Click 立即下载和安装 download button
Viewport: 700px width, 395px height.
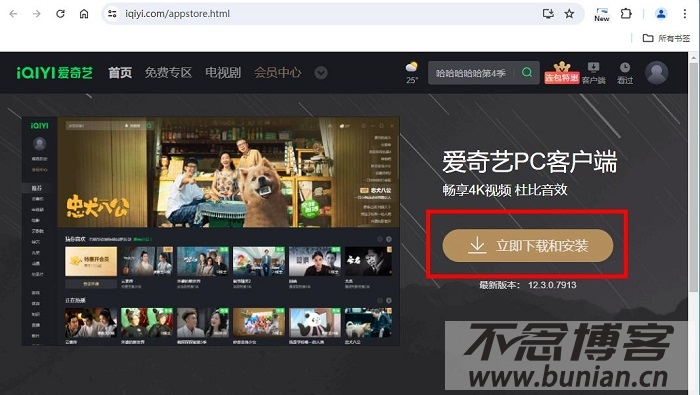point(528,245)
